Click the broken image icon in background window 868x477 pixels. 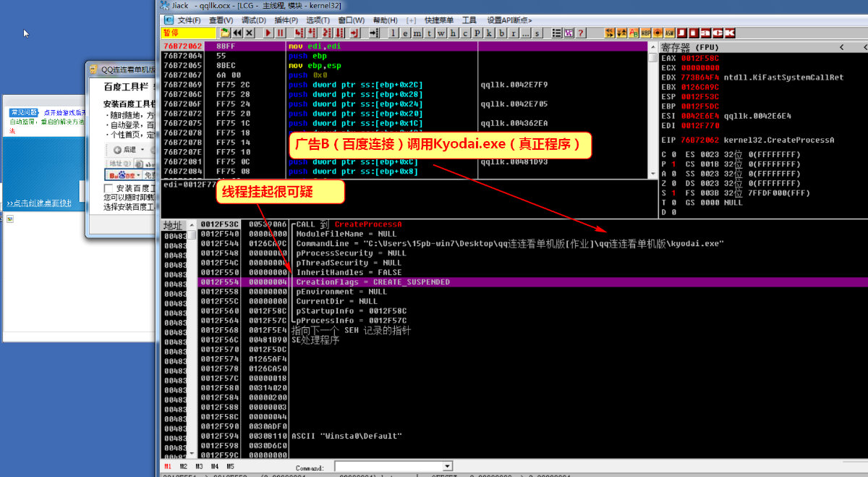[10, 219]
